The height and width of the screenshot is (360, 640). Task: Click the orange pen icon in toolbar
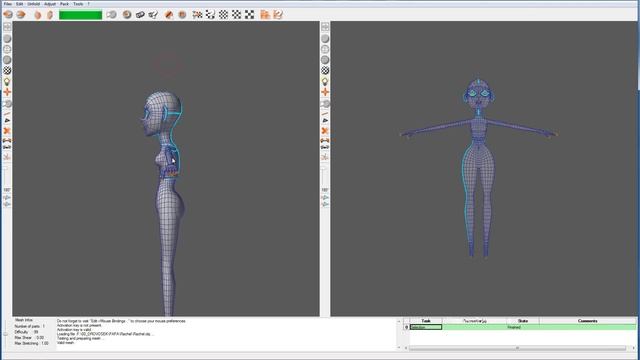click(x=169, y=15)
